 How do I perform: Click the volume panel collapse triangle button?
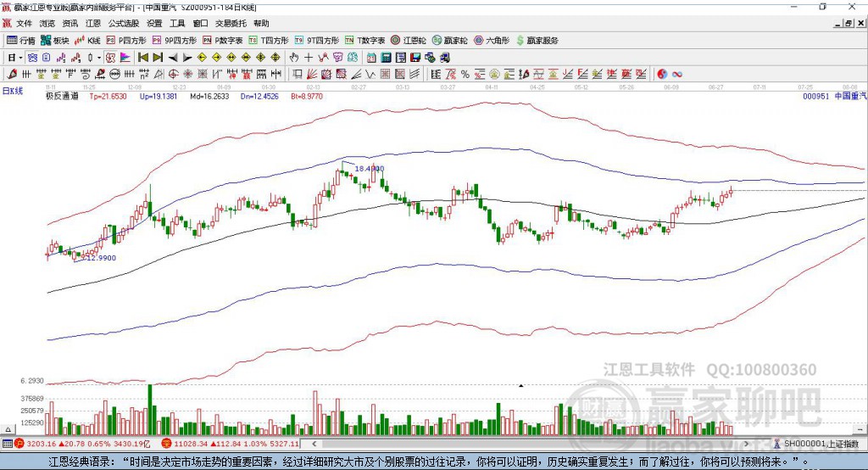8,429
